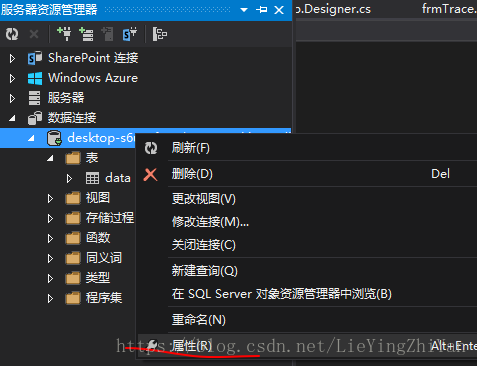This screenshot has height=366, width=477.
Task: Select the 表 folder
Action: click(x=92, y=158)
